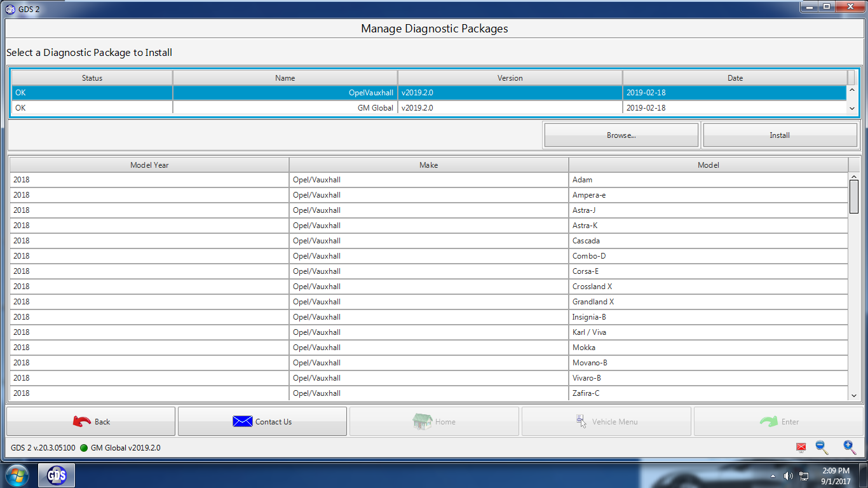Go Back with the red arrow button

91,421
